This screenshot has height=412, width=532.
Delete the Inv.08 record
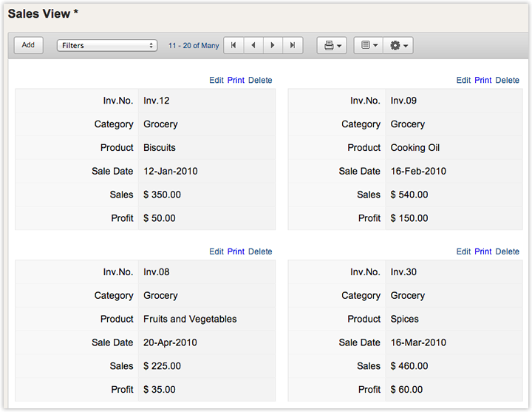click(260, 251)
